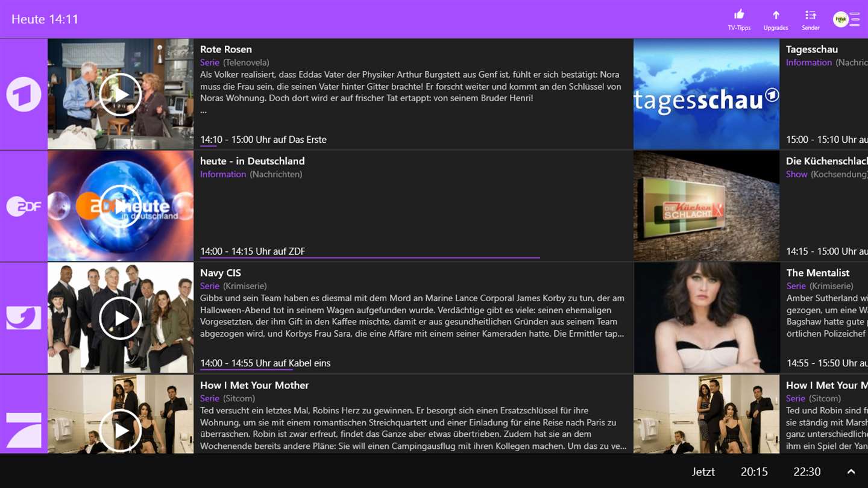Open The Mentalist title text
868x488 pixels.
point(818,273)
